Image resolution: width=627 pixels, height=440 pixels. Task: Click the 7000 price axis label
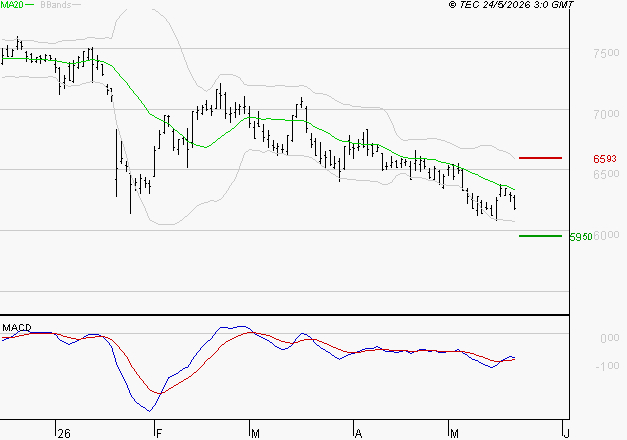point(606,114)
